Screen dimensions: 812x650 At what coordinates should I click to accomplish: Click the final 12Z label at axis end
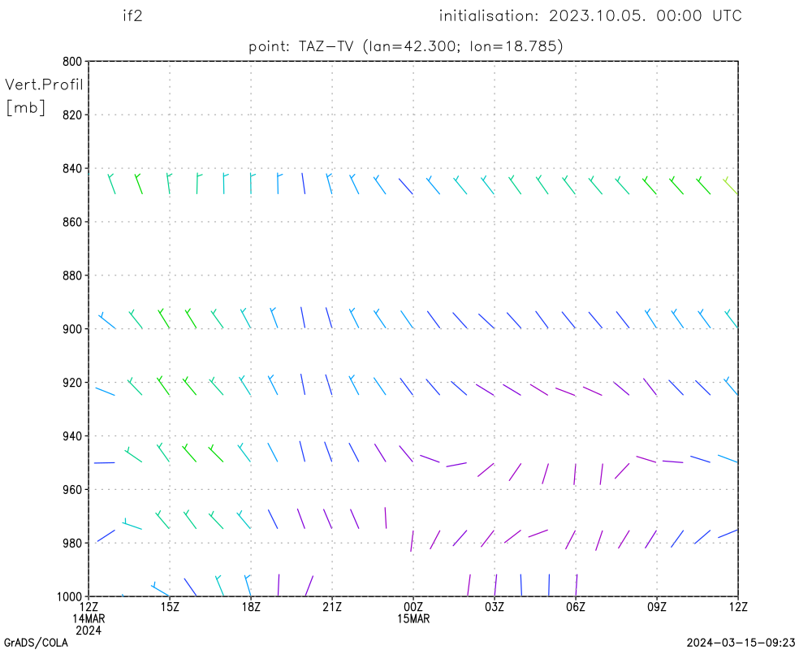pos(738,606)
